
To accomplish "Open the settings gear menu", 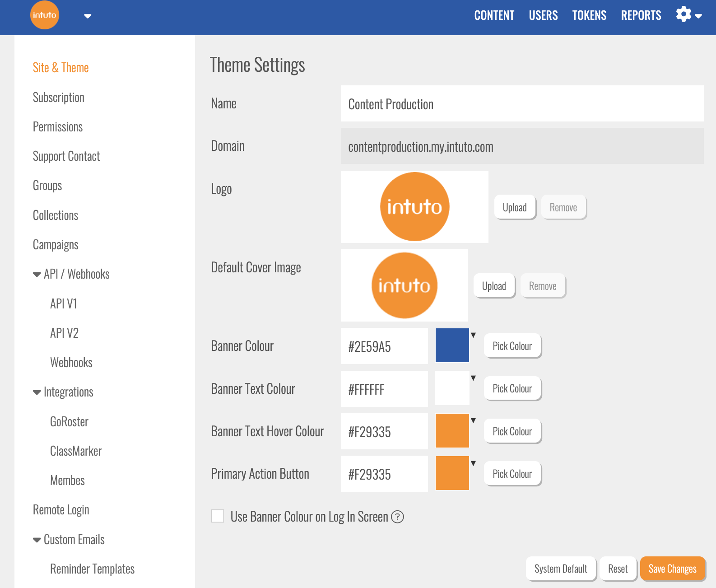I will tap(688, 15).
